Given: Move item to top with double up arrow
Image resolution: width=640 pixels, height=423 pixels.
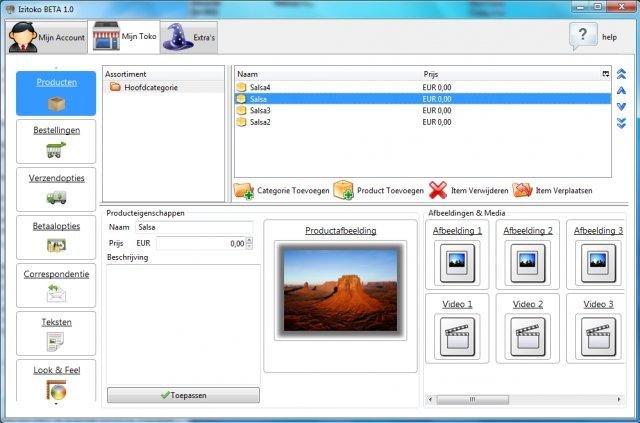Looking at the screenshot, I should coord(621,74).
